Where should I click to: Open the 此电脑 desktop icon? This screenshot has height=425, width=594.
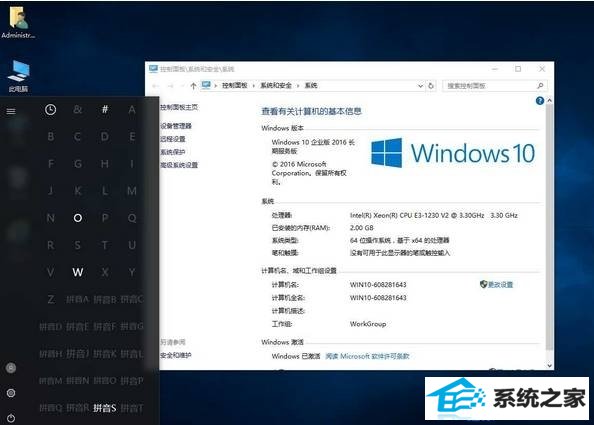pos(19,76)
